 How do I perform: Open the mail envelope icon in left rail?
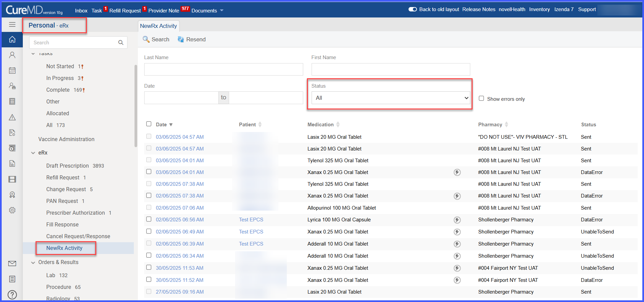[x=12, y=263]
